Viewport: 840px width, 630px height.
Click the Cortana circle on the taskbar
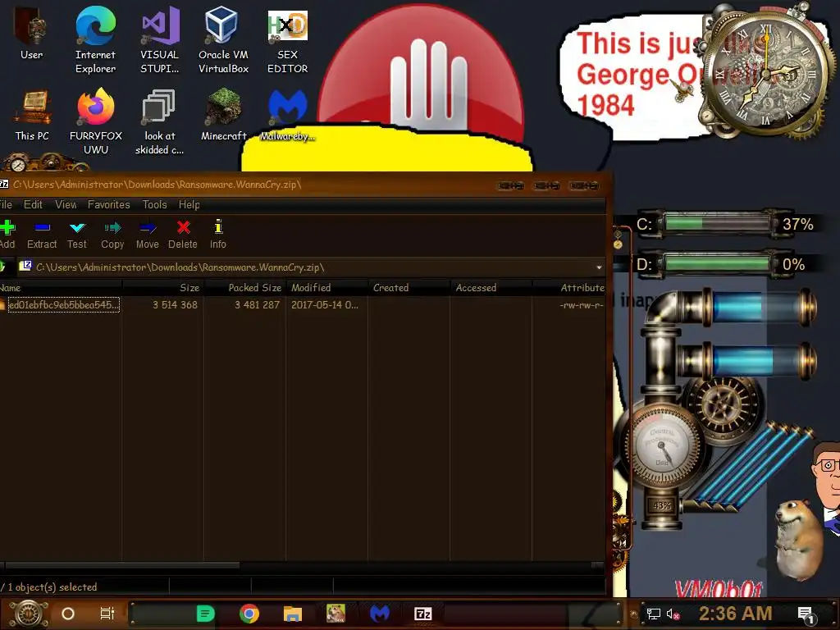[x=68, y=614]
